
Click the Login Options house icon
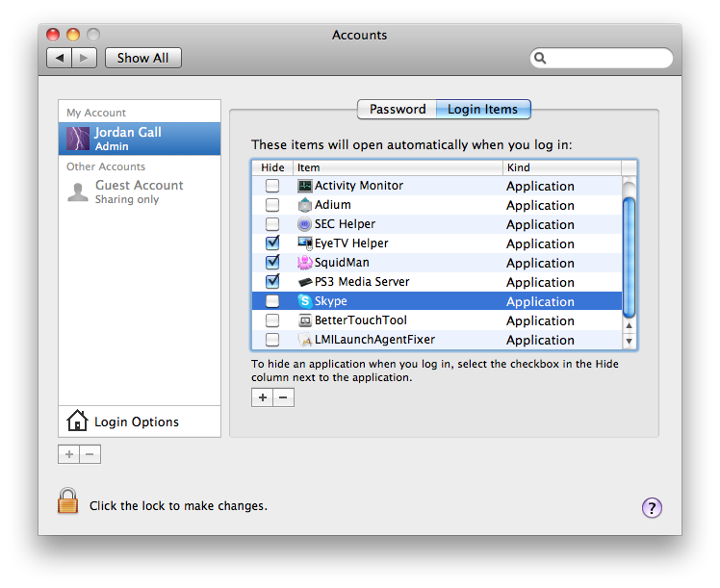[x=77, y=421]
